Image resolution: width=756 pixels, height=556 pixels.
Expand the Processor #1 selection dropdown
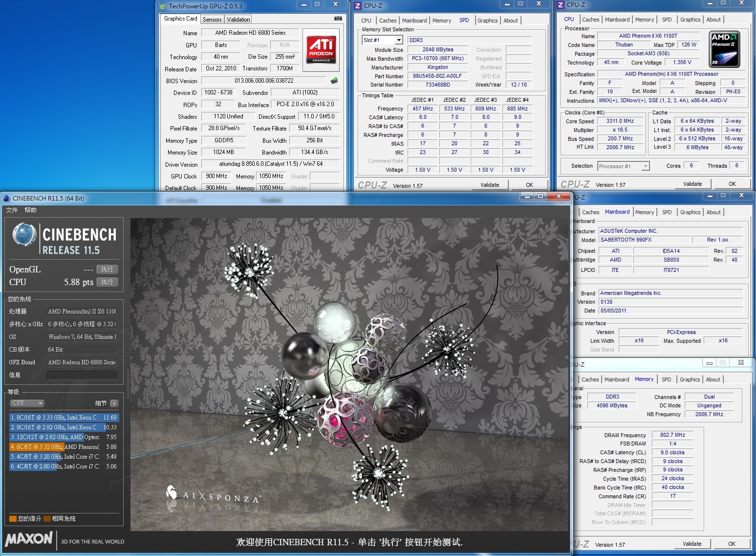coord(645,166)
